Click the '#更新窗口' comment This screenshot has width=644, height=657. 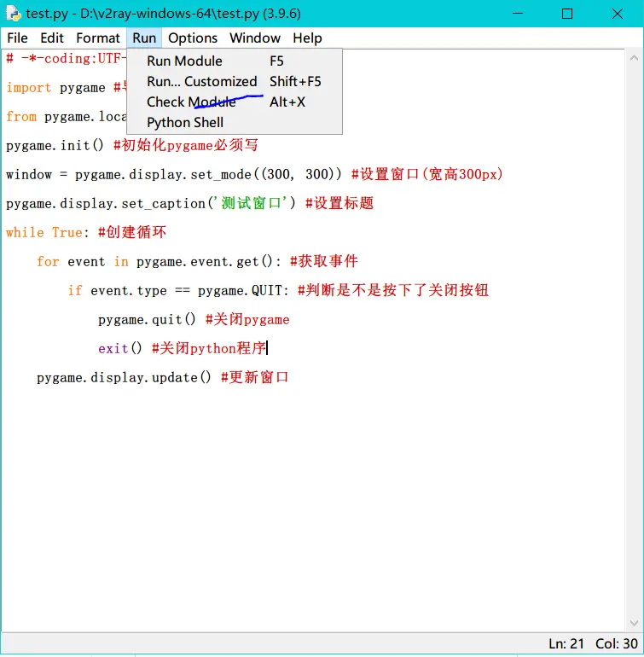coord(254,377)
